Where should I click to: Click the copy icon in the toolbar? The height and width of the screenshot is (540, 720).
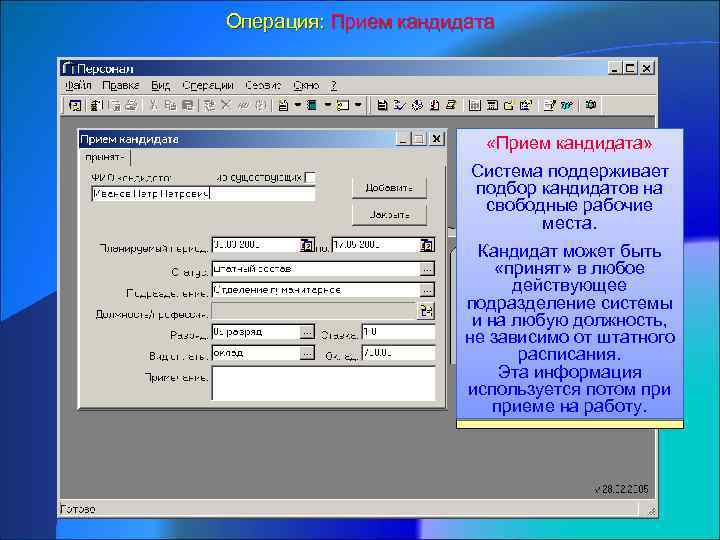click(170, 105)
